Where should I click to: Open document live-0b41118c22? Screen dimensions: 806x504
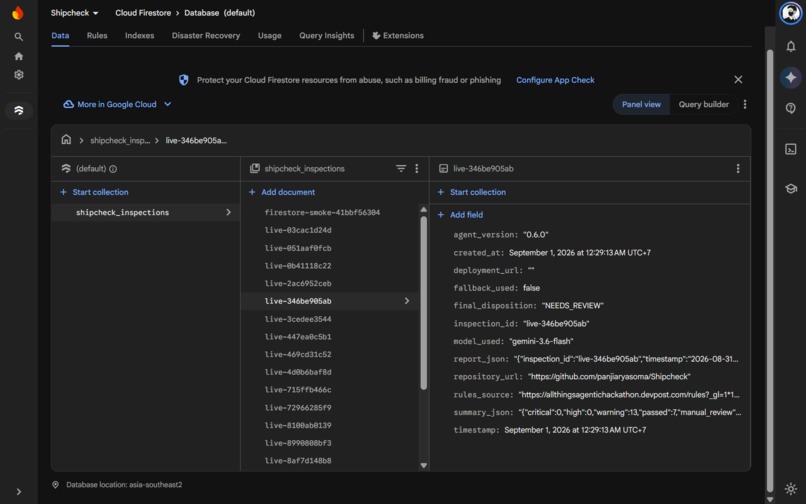tap(298, 265)
